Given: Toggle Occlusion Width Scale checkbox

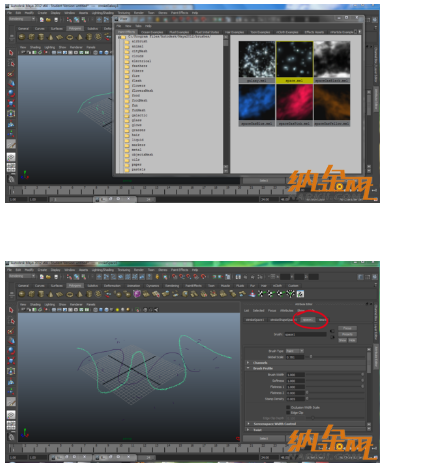Looking at the screenshot, I should [x=288, y=407].
